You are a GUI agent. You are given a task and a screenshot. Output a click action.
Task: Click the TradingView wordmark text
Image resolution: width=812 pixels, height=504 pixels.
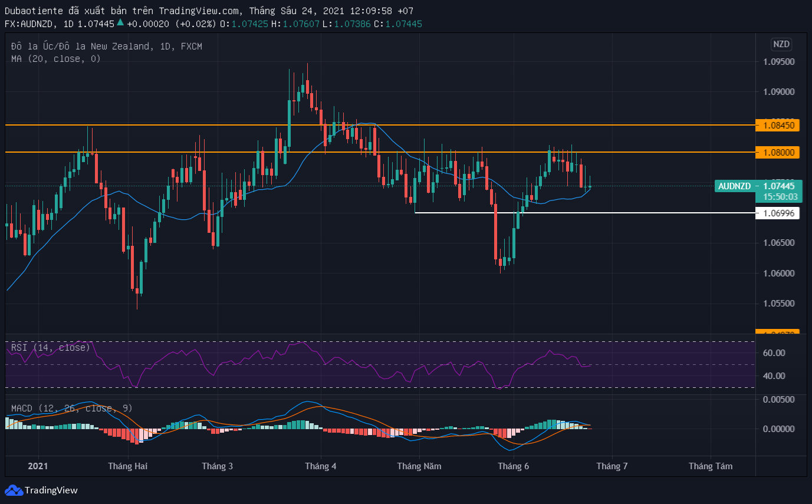pyautogui.click(x=51, y=490)
